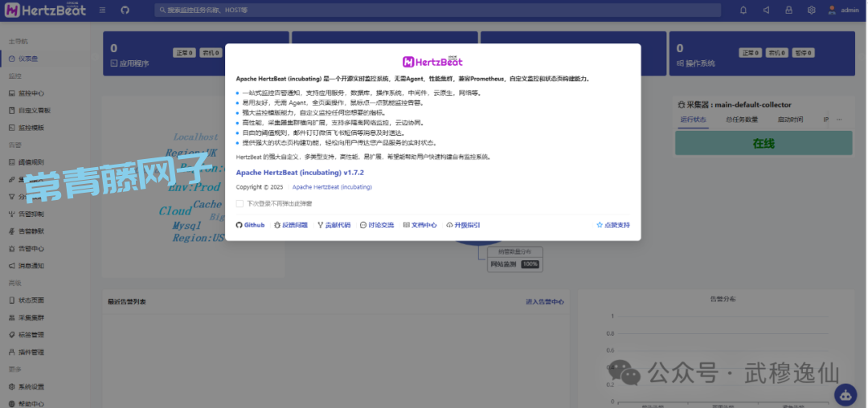Click the GitHub icon in the top header
This screenshot has height=408, width=868.
click(x=125, y=10)
